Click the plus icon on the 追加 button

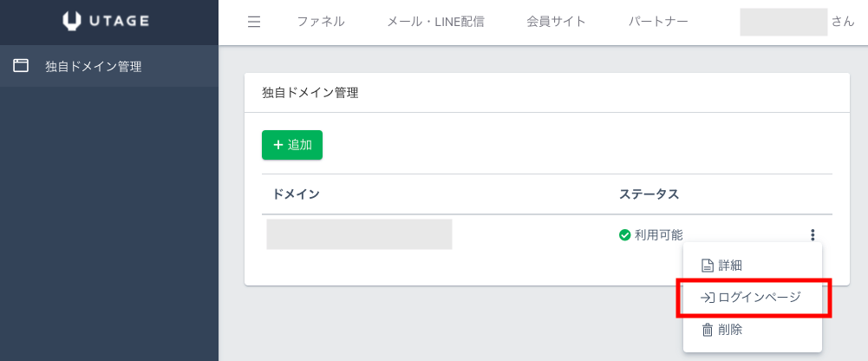(x=277, y=145)
